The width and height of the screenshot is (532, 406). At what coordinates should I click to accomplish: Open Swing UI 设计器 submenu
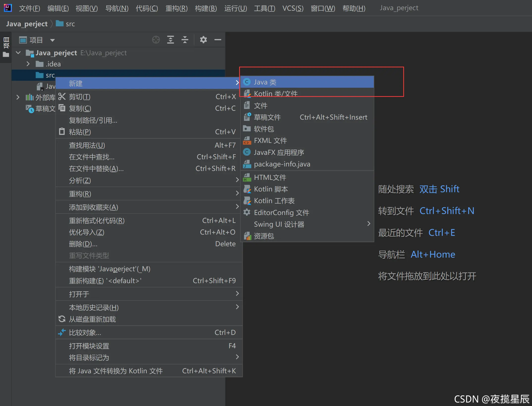pyautogui.click(x=279, y=224)
